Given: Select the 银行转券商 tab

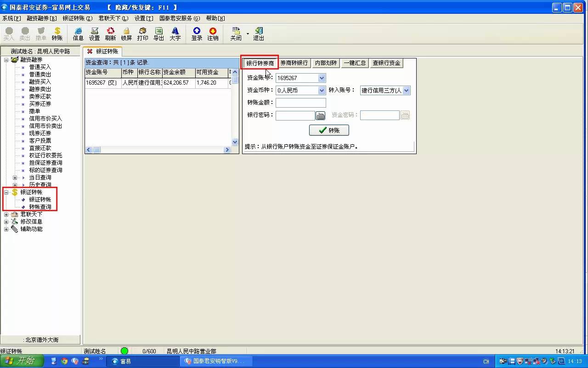Looking at the screenshot, I should (x=260, y=63).
